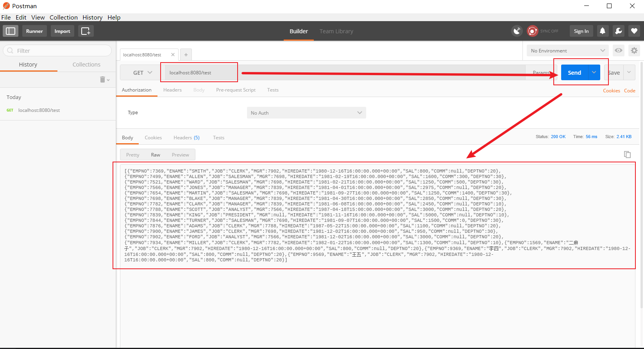Open a new window icon
The width and height of the screenshot is (644, 349).
[86, 31]
